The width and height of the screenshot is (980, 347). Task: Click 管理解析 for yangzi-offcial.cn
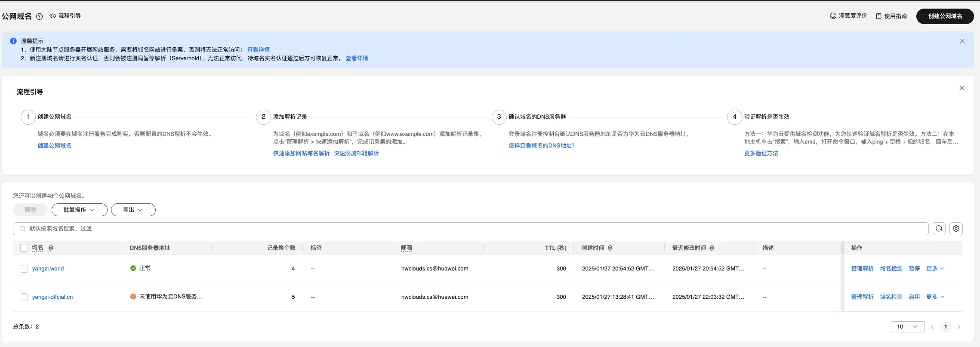(862, 297)
